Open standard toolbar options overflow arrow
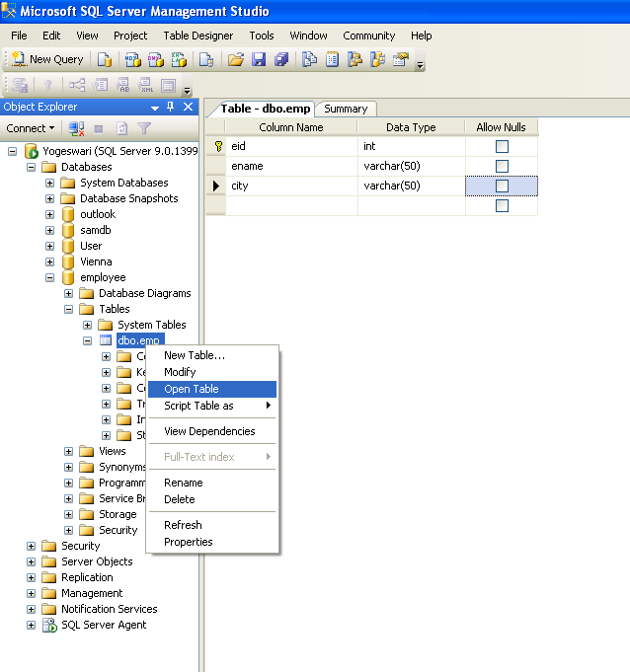 click(x=421, y=65)
